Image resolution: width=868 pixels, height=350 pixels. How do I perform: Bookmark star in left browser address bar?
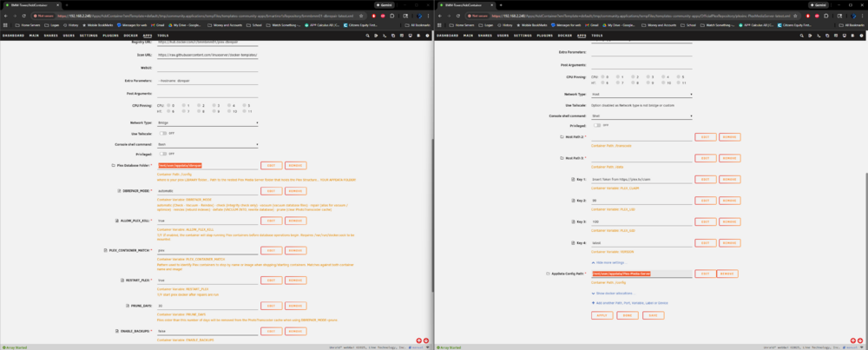[x=361, y=16]
